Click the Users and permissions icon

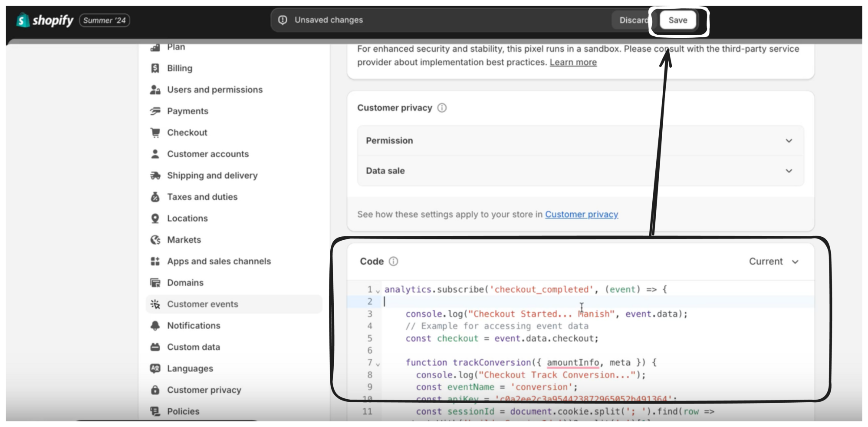[x=155, y=89]
